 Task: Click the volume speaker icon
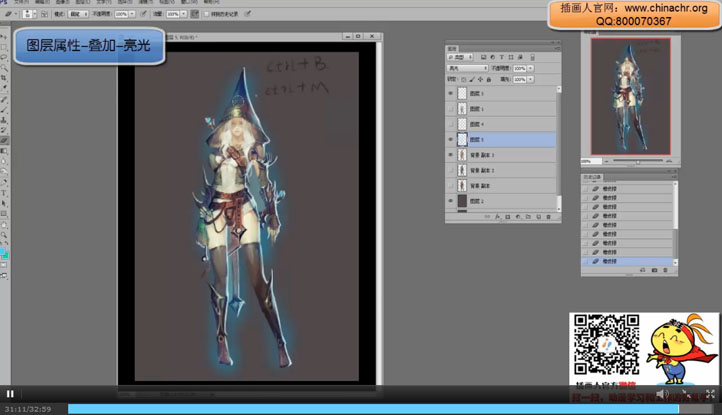click(661, 394)
